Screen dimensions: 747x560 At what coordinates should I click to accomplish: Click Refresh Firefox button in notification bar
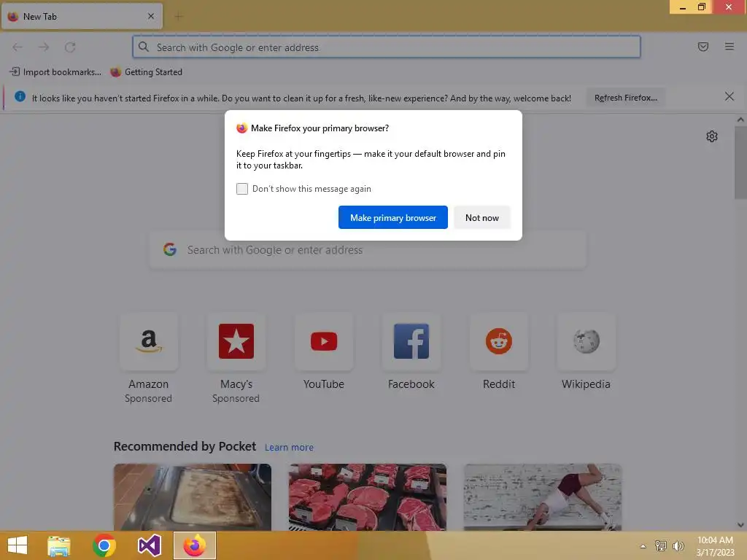(x=625, y=98)
